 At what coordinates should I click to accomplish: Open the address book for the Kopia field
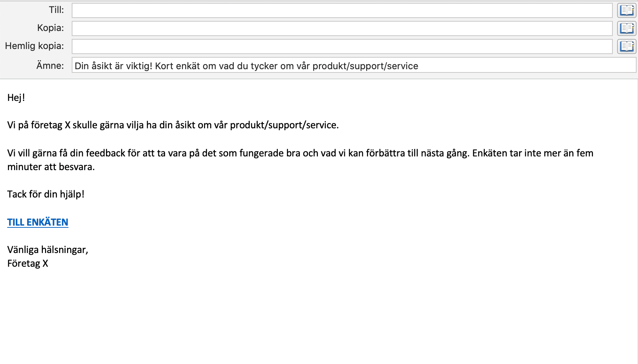coord(626,28)
